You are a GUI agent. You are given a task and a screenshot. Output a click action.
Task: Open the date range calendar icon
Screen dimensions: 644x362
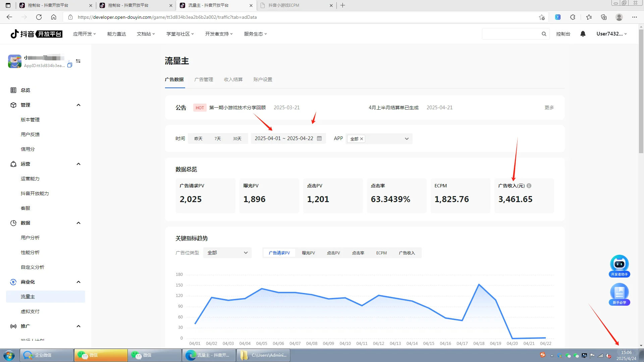pyautogui.click(x=319, y=138)
